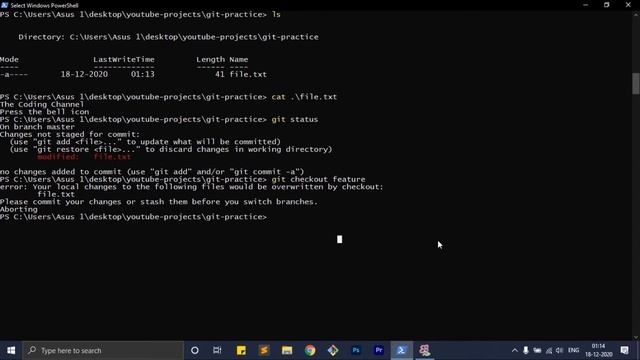Click 'Press the bell icon' output line

(x=44, y=112)
